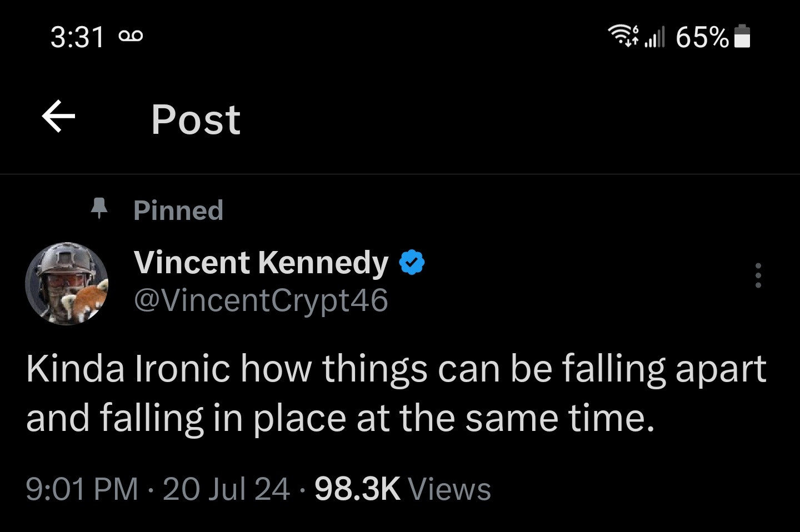The width and height of the screenshot is (800, 532).
Task: Tap the 65% battery percentage
Action: [x=702, y=37]
